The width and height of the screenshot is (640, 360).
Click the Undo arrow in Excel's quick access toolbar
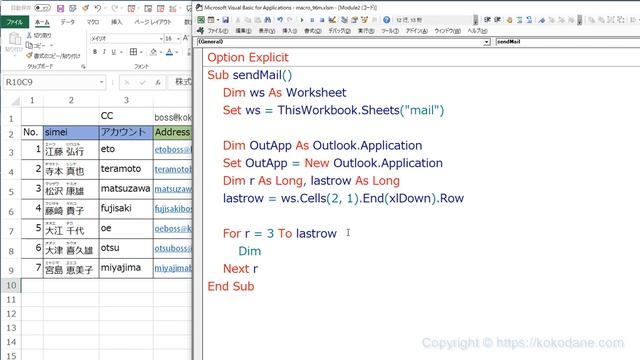point(98,8)
